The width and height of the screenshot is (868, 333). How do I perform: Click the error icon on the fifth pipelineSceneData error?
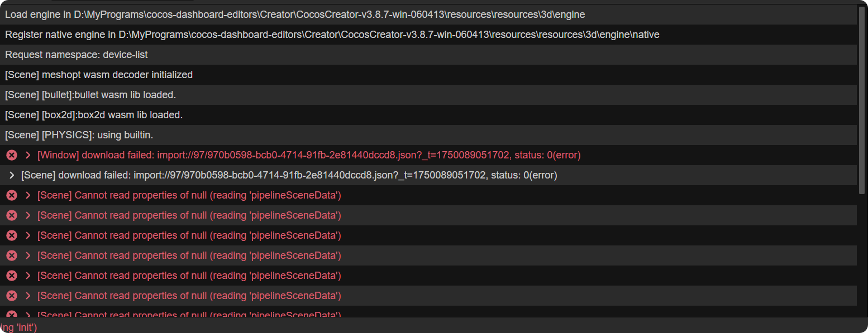(11, 276)
